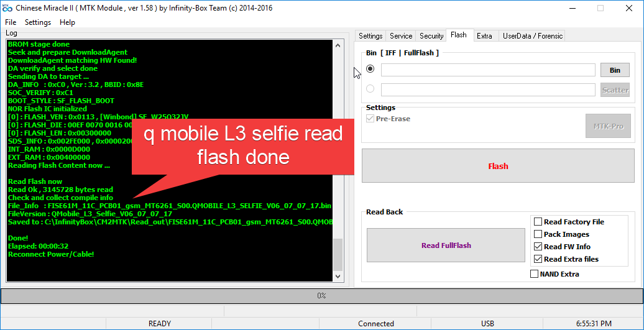Minimize the application window
644x330 pixels.
click(572, 8)
